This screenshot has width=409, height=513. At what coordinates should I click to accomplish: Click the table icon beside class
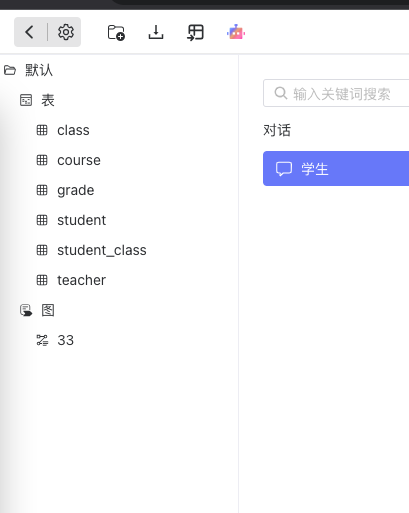pyautogui.click(x=42, y=130)
